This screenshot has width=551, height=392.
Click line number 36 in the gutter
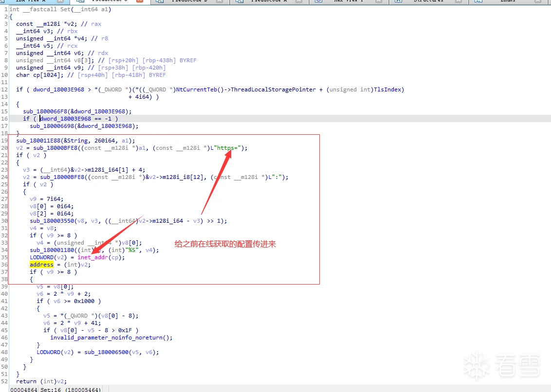coord(4,265)
